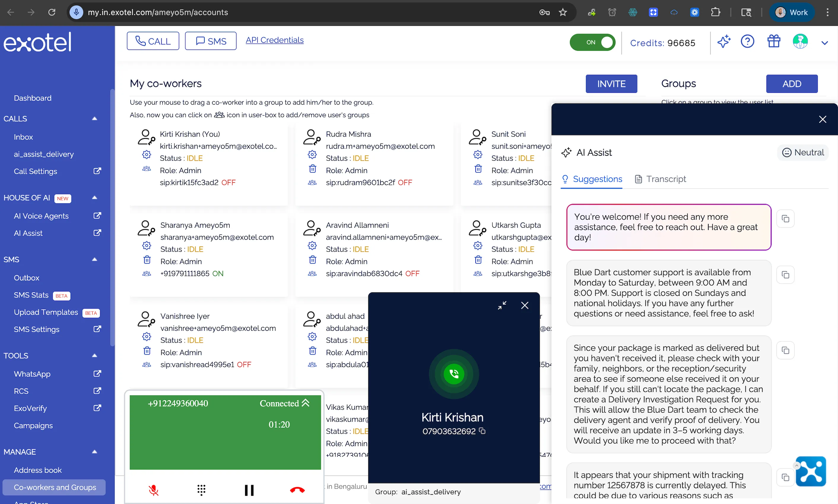838x504 pixels.
Task: Copy the Blue Dart support hours suggestion
Action: 785,275
